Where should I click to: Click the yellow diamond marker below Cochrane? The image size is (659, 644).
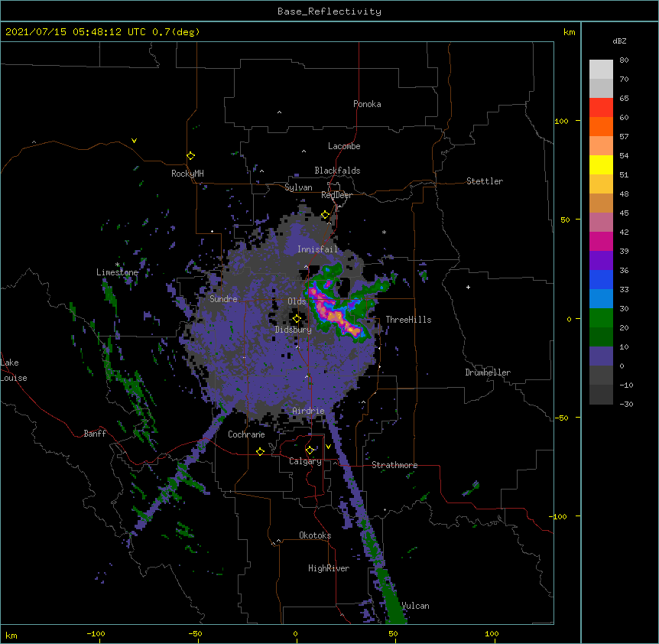[x=260, y=451]
